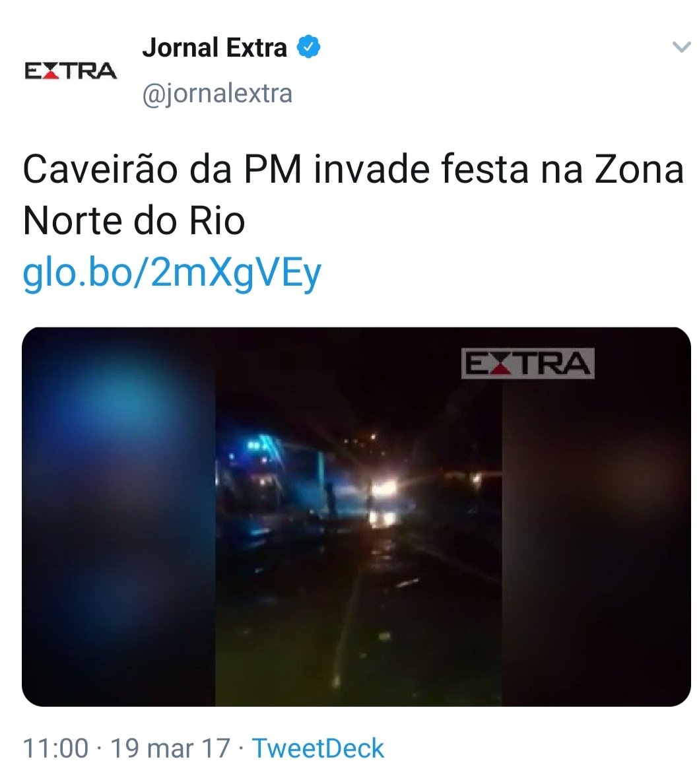Expand the tweet options chevron
The height and width of the screenshot is (784, 699).
(681, 48)
